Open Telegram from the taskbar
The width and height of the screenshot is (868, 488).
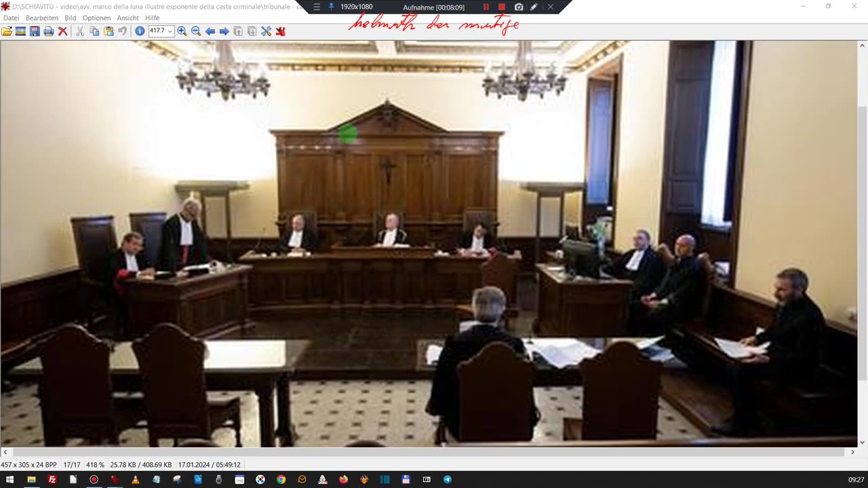448,479
